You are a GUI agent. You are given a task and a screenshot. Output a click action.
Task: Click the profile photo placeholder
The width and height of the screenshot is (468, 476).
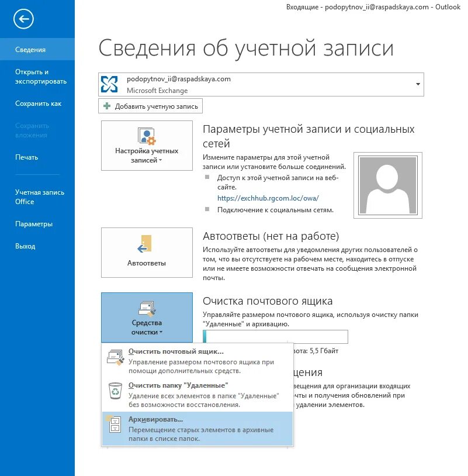[387, 185]
